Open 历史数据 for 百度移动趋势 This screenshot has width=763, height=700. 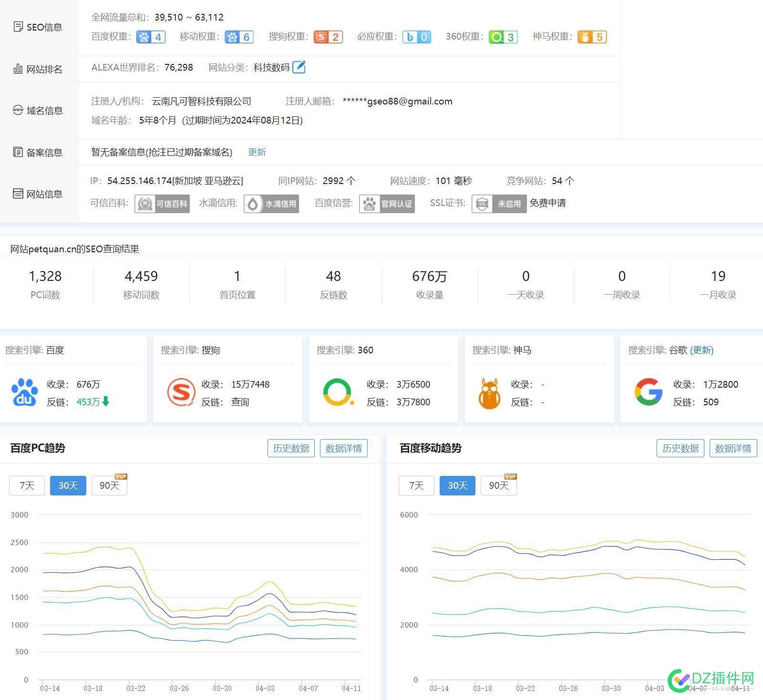[x=681, y=448]
